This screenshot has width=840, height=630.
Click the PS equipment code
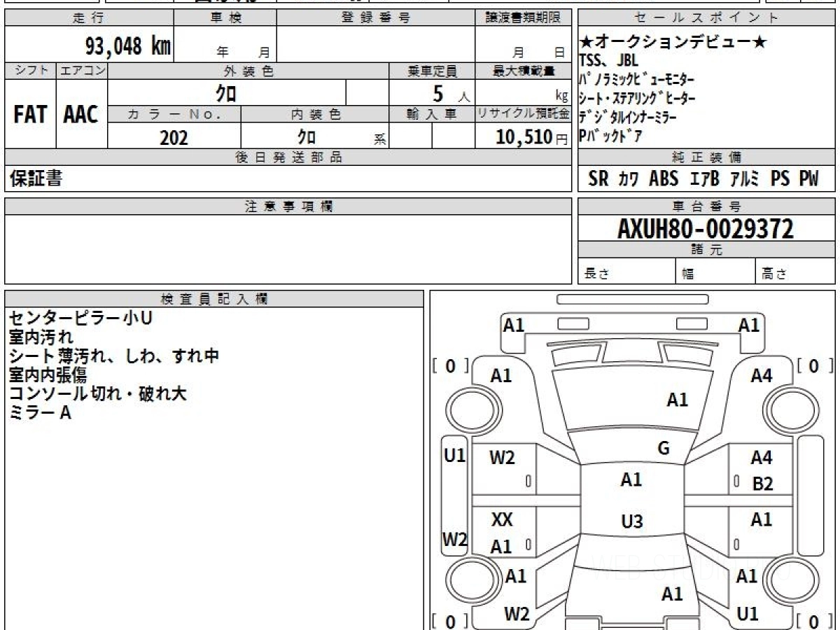click(x=780, y=178)
